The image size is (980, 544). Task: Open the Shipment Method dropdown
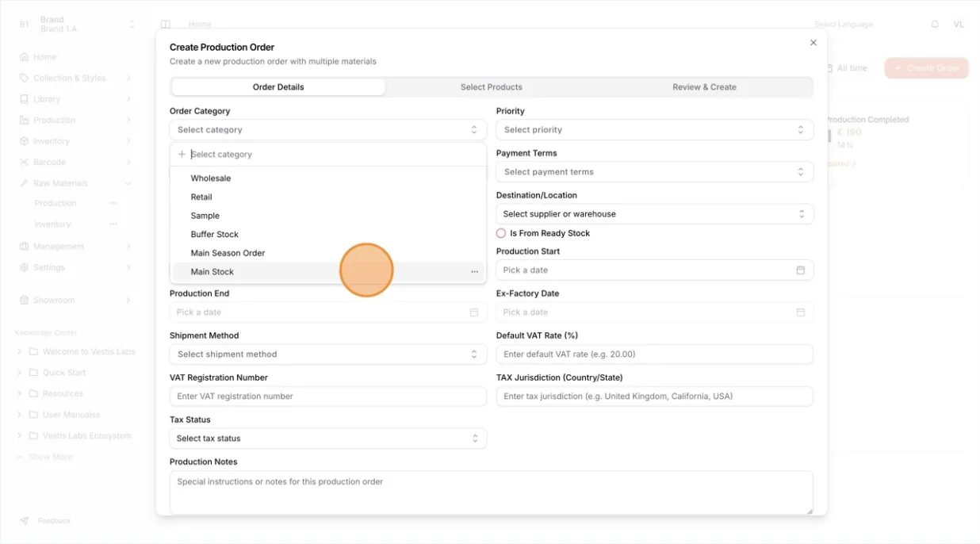coord(328,354)
